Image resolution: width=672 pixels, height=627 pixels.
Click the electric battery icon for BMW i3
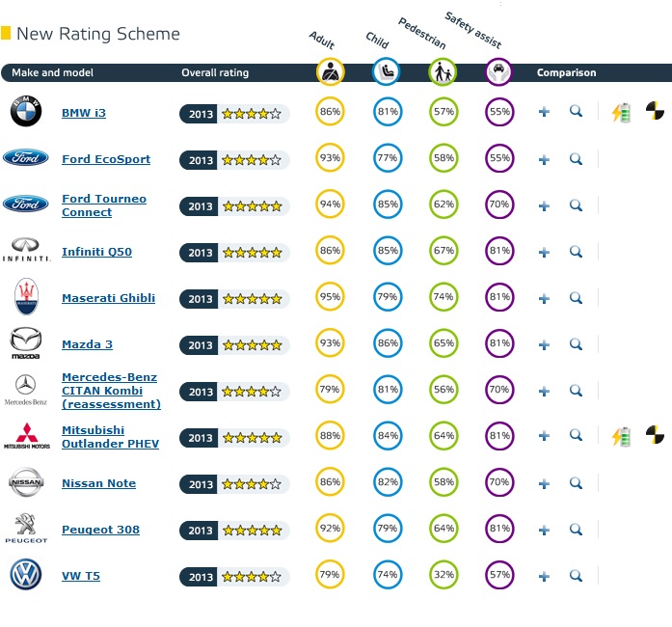tap(622, 113)
